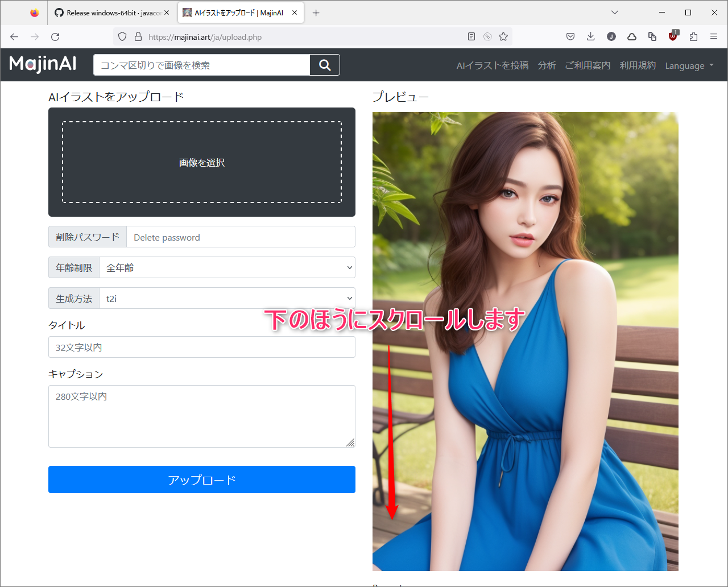The height and width of the screenshot is (587, 728).
Task: Click the アップロード upload button
Action: tap(202, 479)
